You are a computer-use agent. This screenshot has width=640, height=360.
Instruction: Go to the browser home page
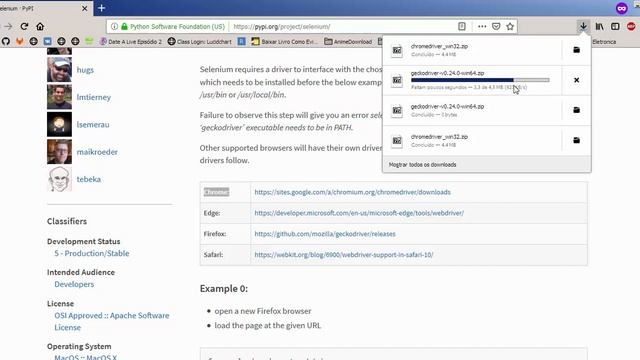click(40, 27)
